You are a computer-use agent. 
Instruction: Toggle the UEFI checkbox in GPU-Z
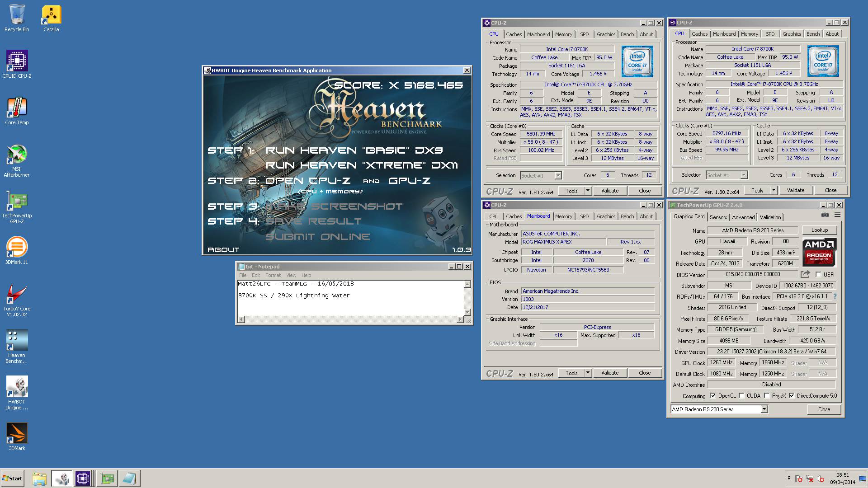pos(818,275)
